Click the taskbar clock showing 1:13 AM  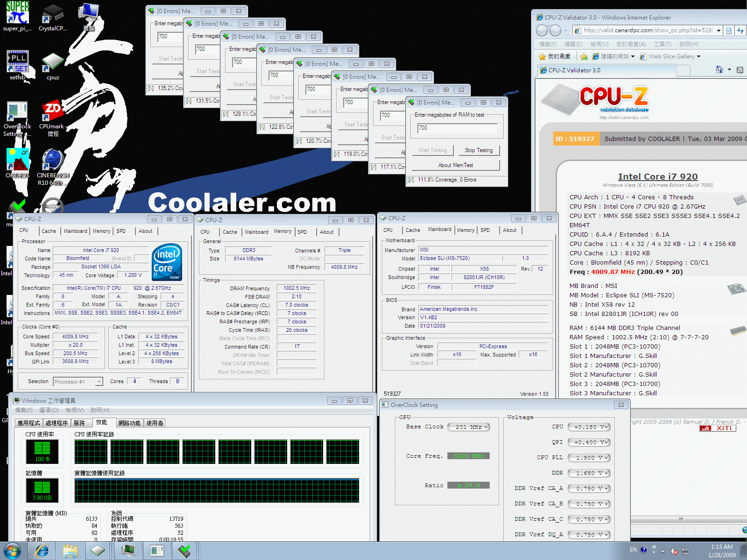point(722,551)
